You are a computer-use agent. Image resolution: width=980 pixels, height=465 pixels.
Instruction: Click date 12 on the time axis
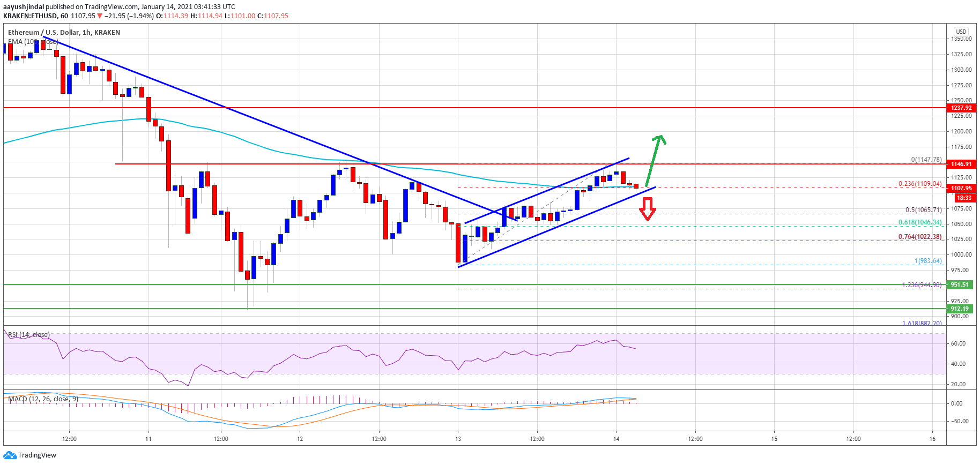coord(300,439)
